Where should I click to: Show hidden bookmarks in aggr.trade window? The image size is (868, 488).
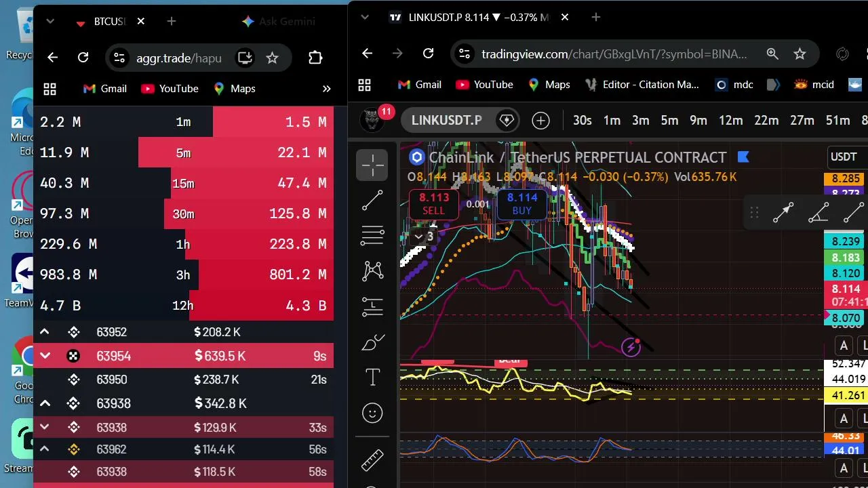[326, 89]
